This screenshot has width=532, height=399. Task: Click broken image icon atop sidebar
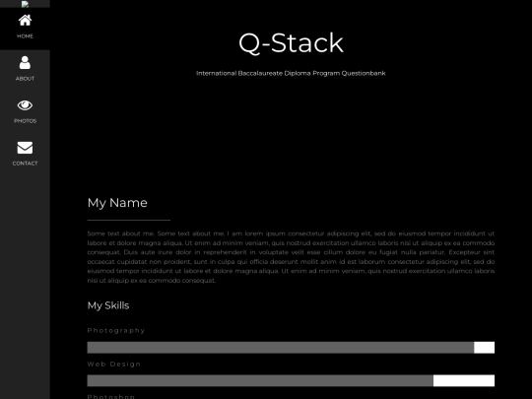coord(25,4)
